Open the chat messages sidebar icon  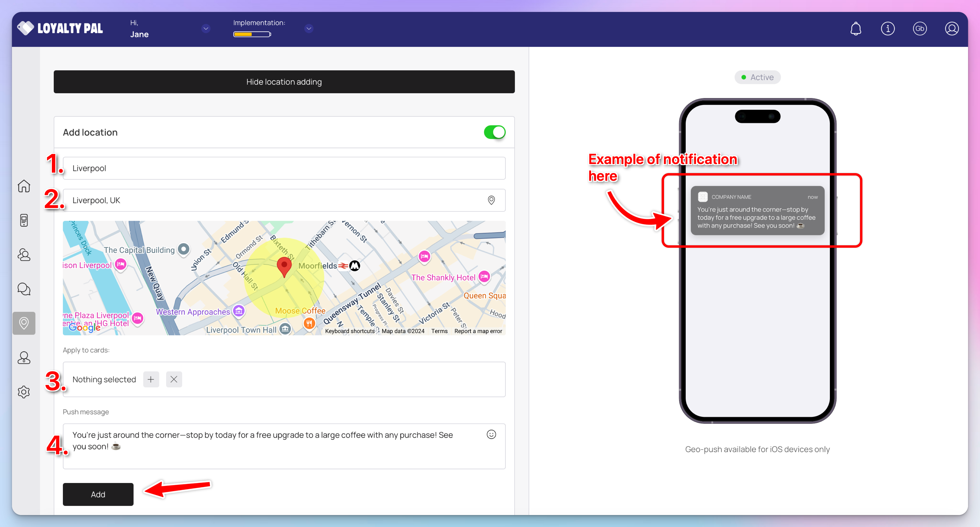click(24, 289)
